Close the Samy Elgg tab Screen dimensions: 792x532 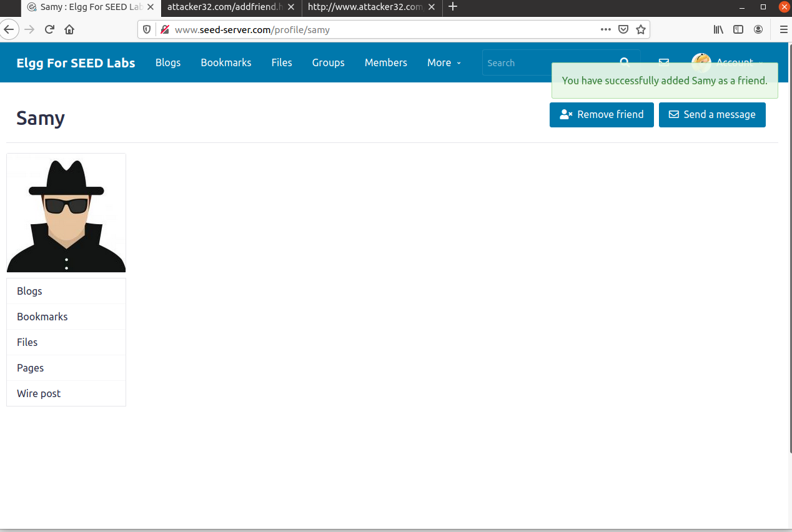151,7
